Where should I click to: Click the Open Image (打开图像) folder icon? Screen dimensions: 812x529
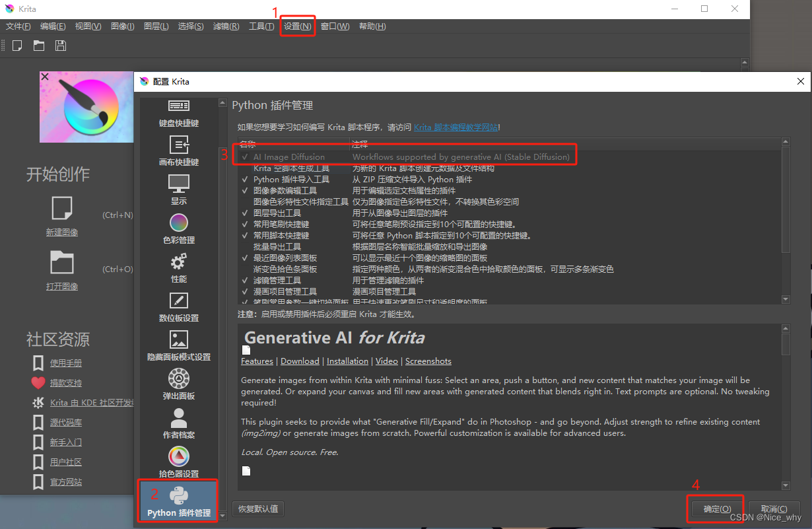(x=61, y=262)
